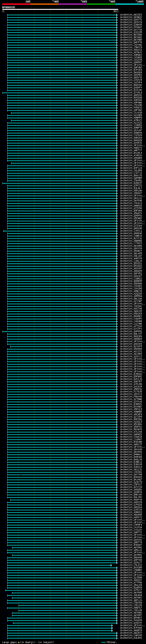This screenshot has height=644, width=146.
Task: Select the UniRef100_Q4R4D3 label
Action: tap(131, 435)
